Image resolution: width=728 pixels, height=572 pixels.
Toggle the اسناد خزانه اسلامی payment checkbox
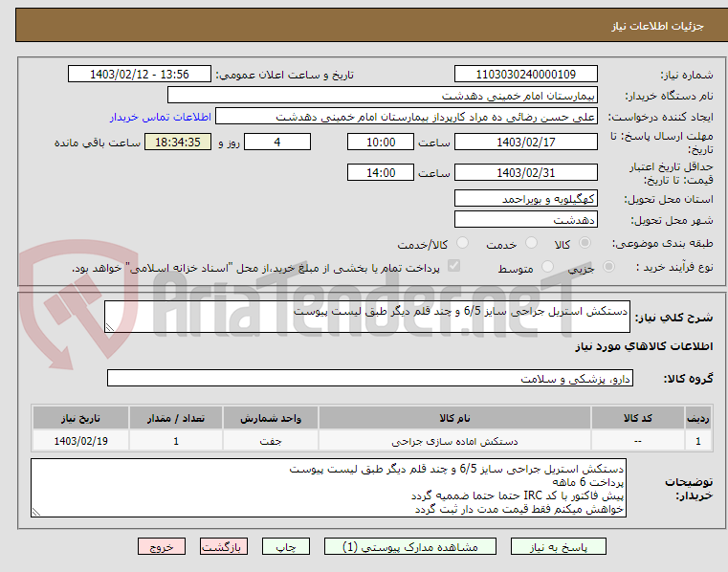pos(453,266)
